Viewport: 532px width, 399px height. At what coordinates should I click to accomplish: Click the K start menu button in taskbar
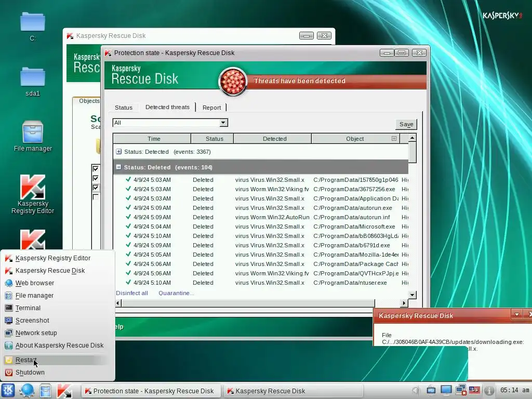(x=8, y=391)
